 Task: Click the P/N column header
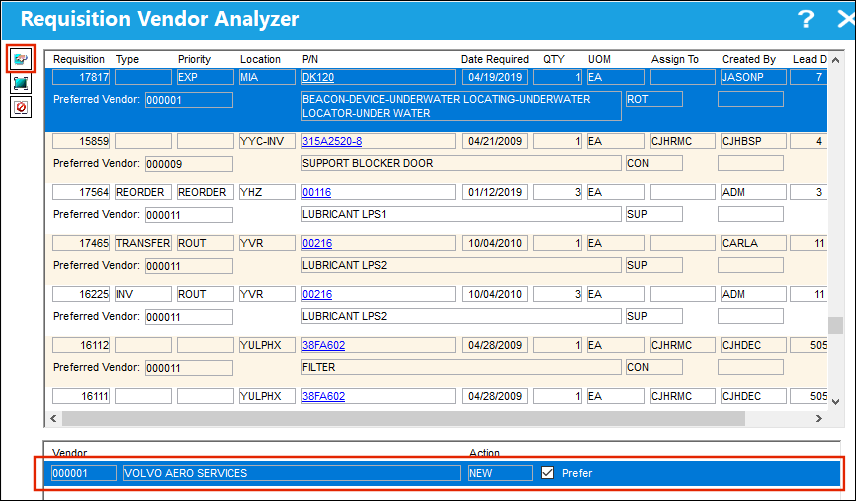pyautogui.click(x=310, y=59)
